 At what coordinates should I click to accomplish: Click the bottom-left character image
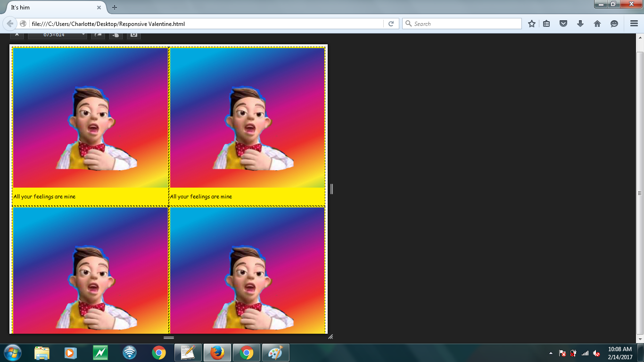[x=91, y=270]
